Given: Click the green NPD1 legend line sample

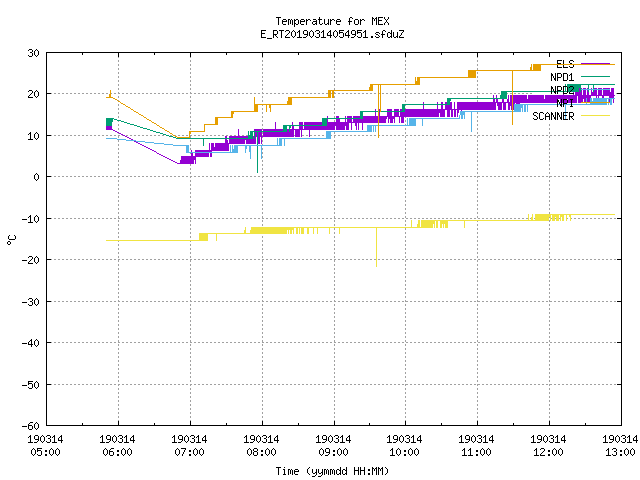Looking at the screenshot, I should pos(596,77).
